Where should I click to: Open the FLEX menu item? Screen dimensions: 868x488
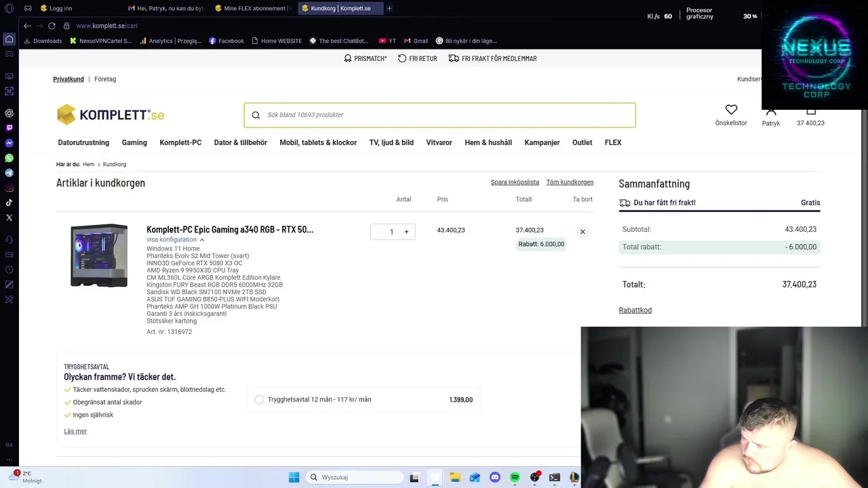[x=613, y=143]
